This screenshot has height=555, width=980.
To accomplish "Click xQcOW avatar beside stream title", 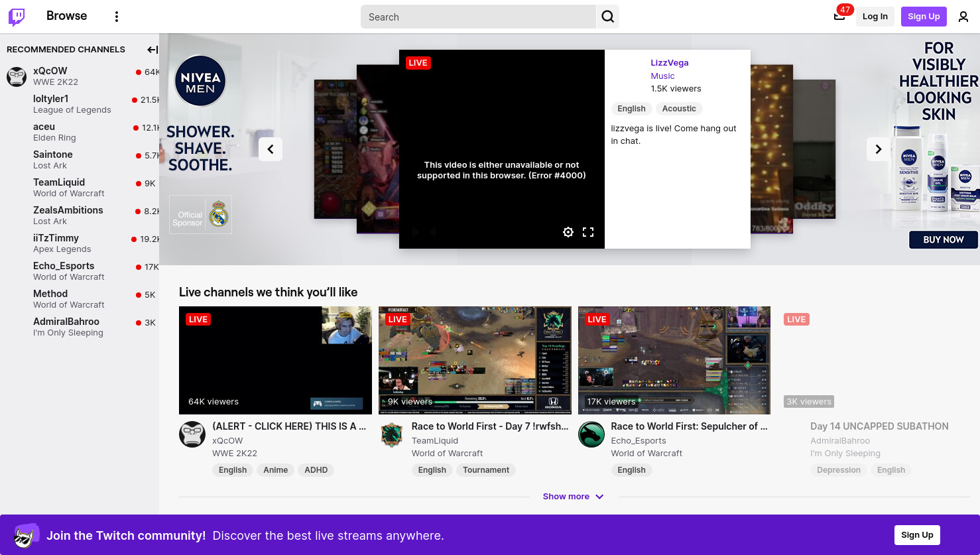I will pos(192,434).
